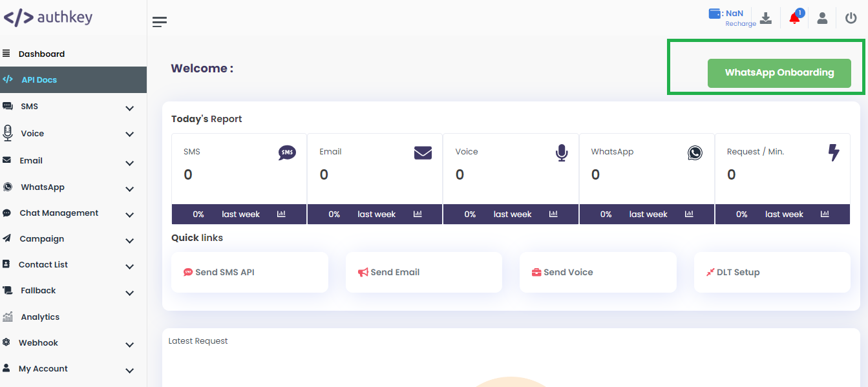Image resolution: width=868 pixels, height=387 pixels.
Task: Click the envelope icon in Email report card
Action: pyautogui.click(x=423, y=152)
